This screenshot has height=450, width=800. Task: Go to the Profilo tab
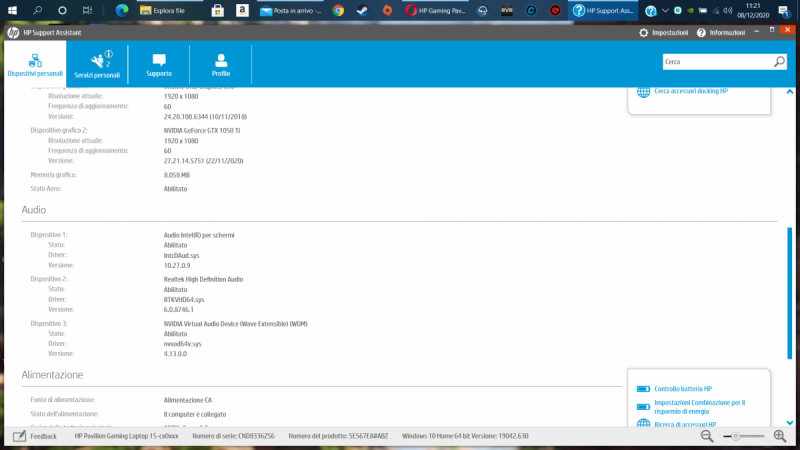click(220, 65)
